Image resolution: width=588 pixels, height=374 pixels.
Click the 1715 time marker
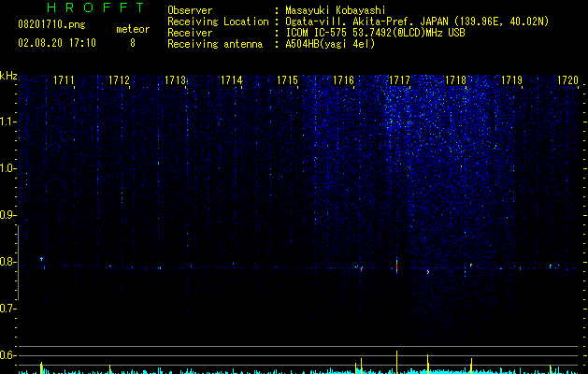tap(287, 80)
